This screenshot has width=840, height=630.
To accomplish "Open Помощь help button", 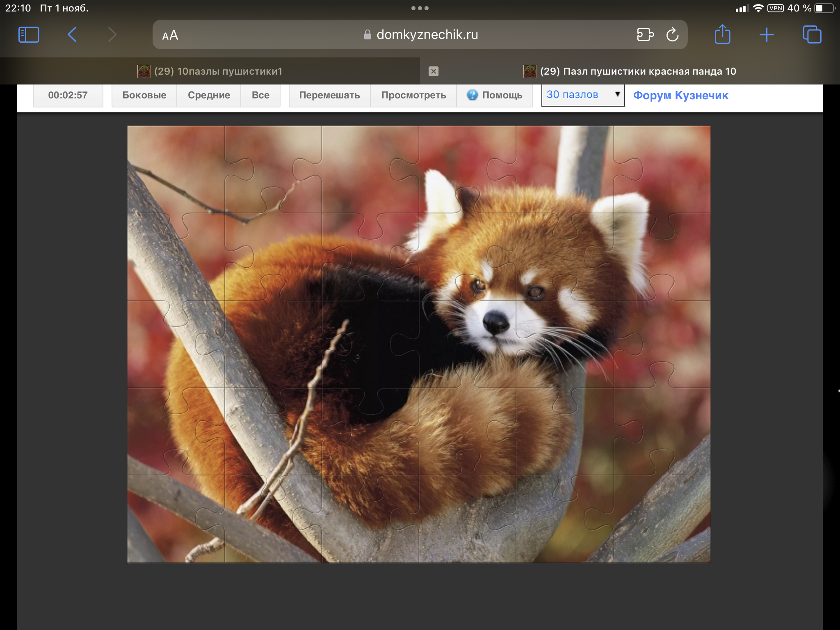I will click(495, 95).
